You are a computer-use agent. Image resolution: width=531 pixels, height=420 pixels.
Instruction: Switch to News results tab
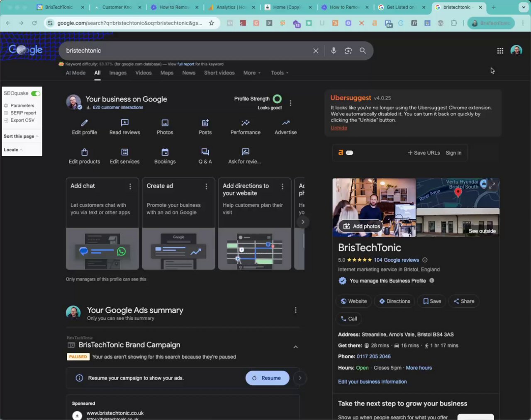pyautogui.click(x=189, y=73)
